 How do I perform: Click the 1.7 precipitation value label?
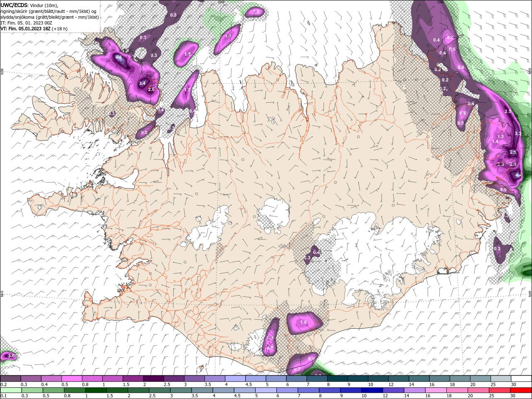187,90
